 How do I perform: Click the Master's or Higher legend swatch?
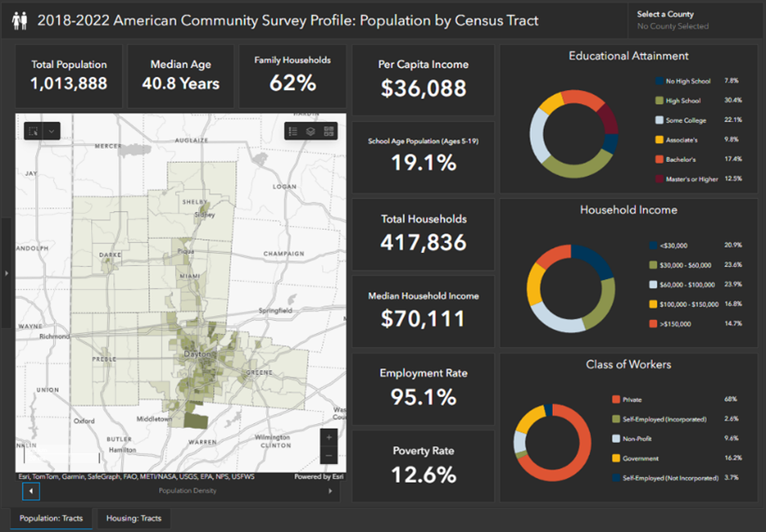tap(660, 179)
